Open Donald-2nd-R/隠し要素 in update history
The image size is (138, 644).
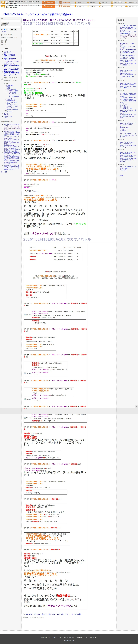[127, 28]
